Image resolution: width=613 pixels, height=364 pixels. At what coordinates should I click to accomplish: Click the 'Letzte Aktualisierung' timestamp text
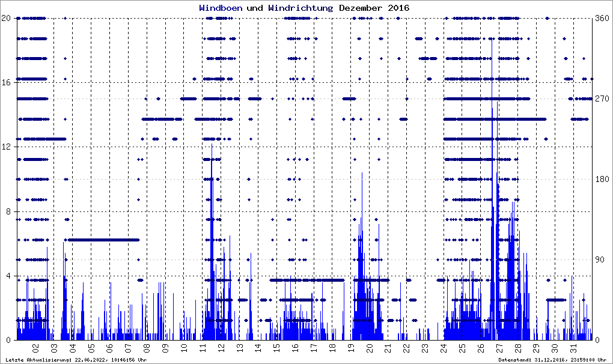click(x=76, y=360)
